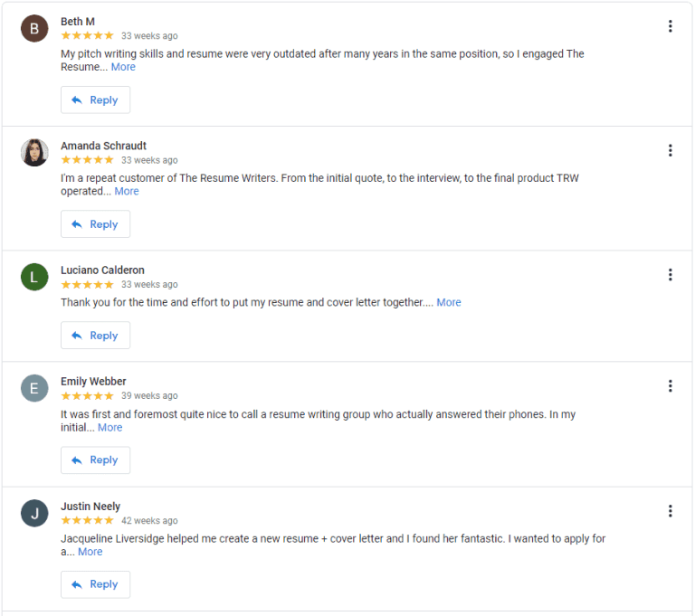Click the kebab menu for Luciano Calderon's review
The height and width of the screenshot is (616, 695).
(670, 275)
